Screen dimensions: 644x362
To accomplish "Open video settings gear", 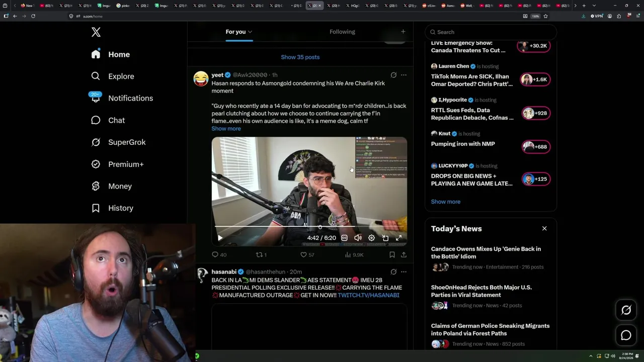I will tap(371, 238).
